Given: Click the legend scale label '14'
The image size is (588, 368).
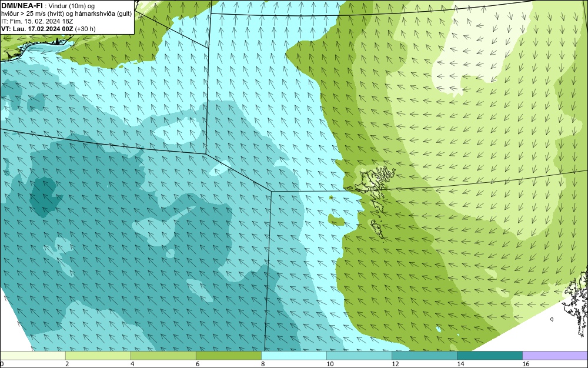Looking at the screenshot, I should (x=460, y=364).
